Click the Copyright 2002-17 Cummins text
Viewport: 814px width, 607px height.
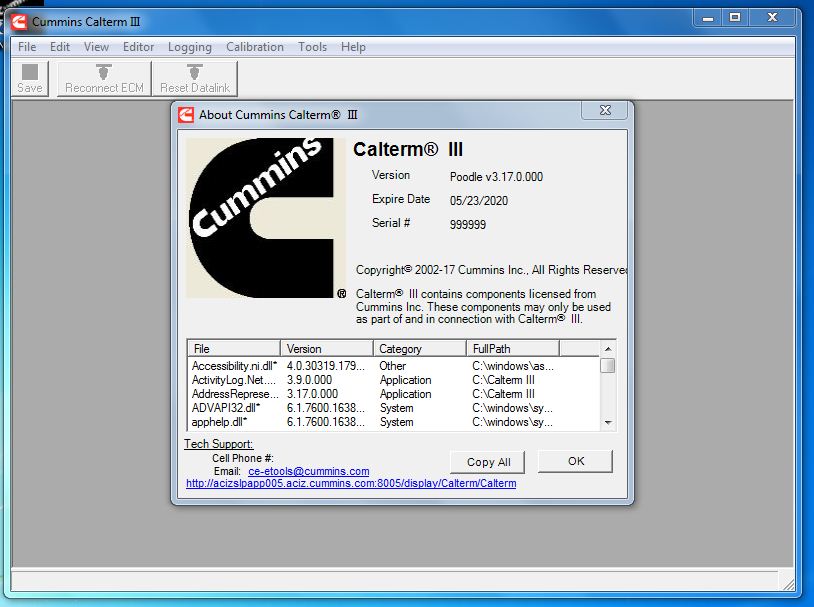point(491,270)
